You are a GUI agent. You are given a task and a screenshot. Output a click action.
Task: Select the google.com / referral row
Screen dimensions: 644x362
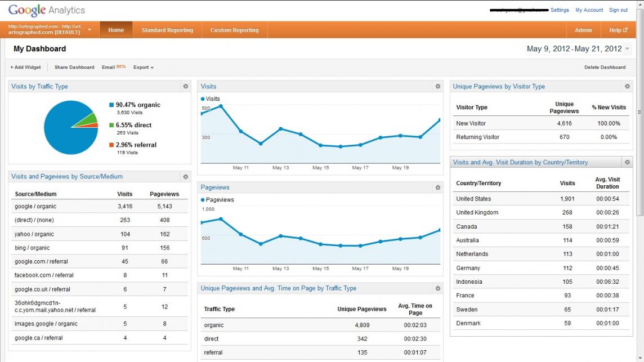click(100, 261)
